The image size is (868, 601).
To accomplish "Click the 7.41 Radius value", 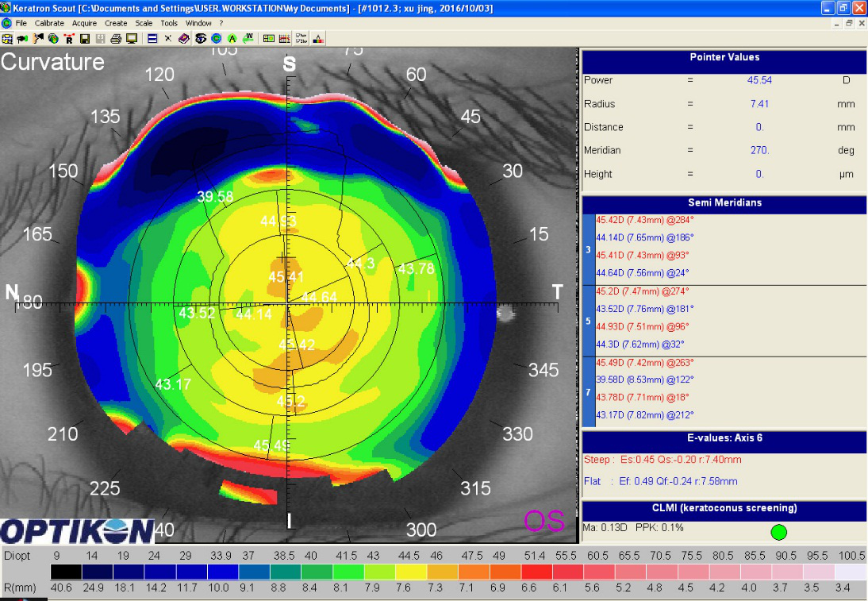I will [759, 104].
